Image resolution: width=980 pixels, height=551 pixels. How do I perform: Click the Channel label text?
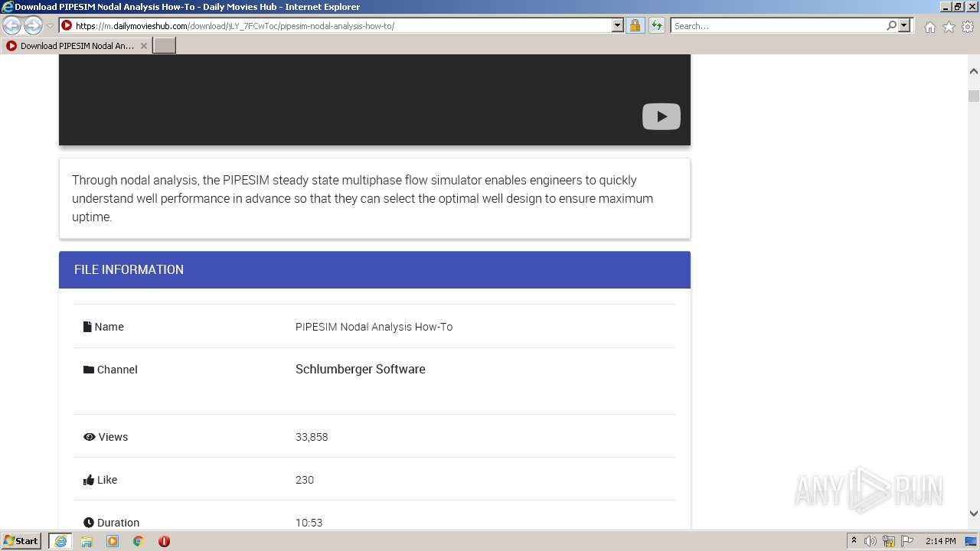click(x=117, y=370)
